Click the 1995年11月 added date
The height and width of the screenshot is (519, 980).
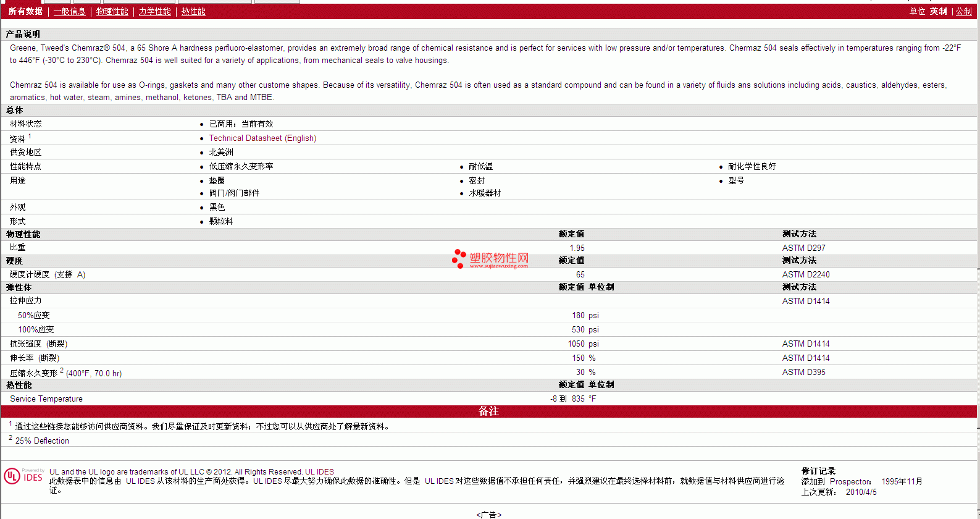tap(902, 481)
